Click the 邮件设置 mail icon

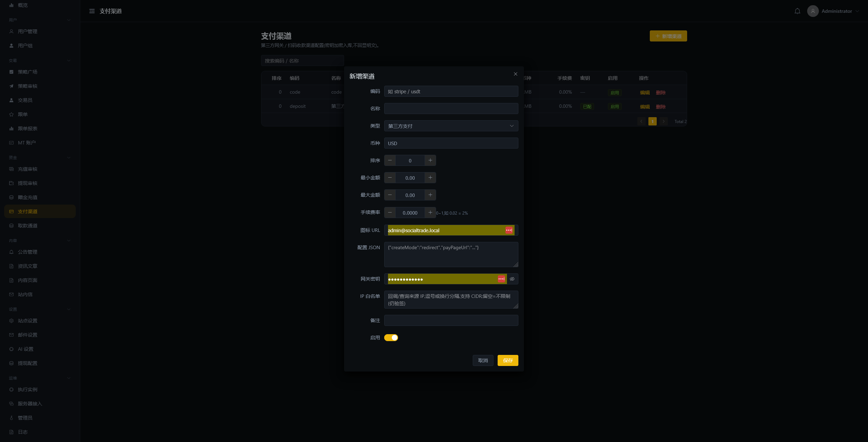tap(11, 335)
